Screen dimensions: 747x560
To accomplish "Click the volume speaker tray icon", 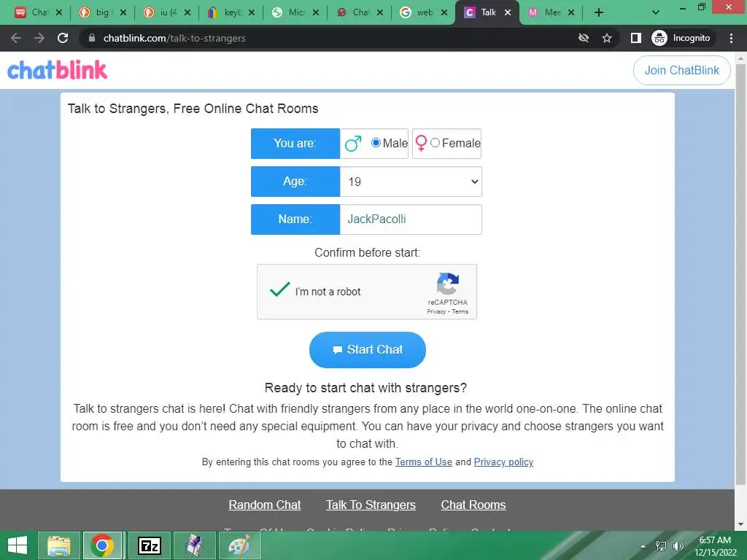I will (678, 546).
